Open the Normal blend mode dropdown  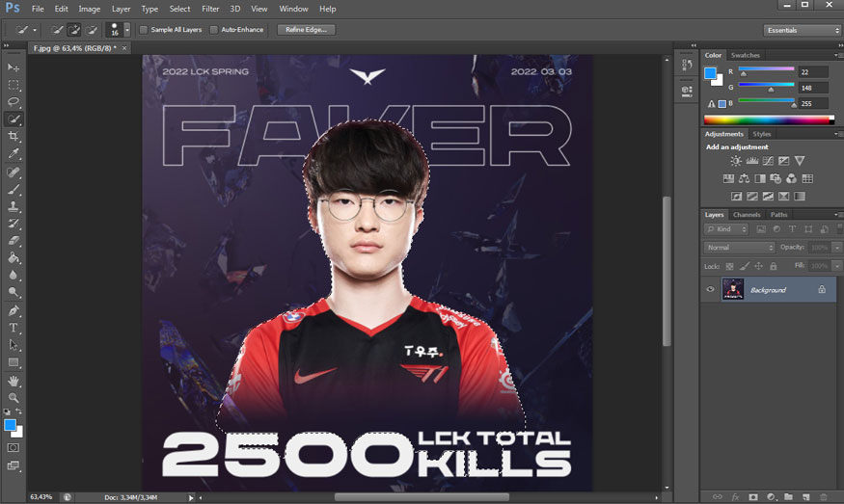pos(739,248)
